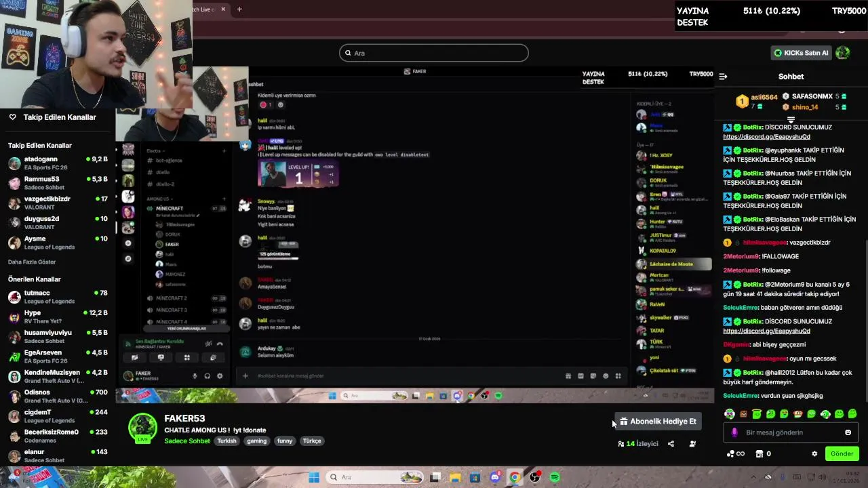Open the channel points infinity icon
The height and width of the screenshot is (488, 868).
coord(735,453)
